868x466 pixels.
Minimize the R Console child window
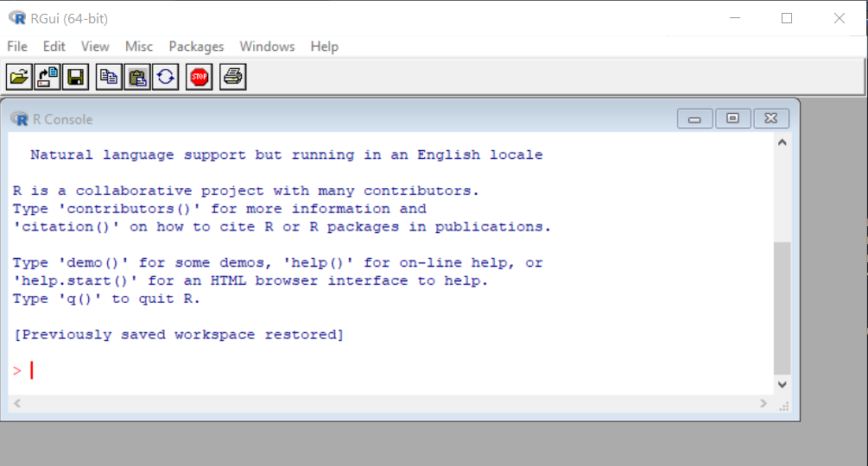pos(694,119)
